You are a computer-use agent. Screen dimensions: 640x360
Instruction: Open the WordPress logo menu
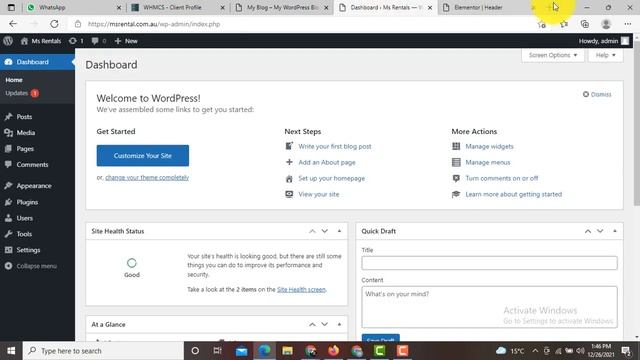(8, 41)
